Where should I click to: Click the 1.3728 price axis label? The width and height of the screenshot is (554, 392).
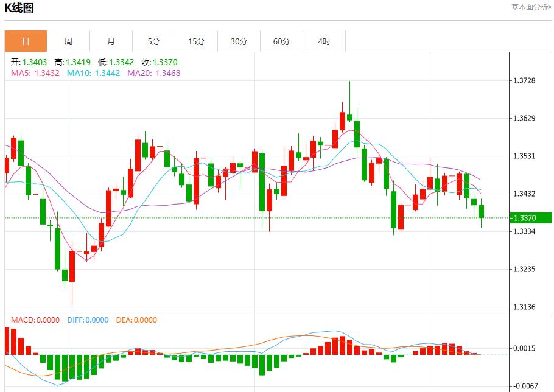click(525, 79)
